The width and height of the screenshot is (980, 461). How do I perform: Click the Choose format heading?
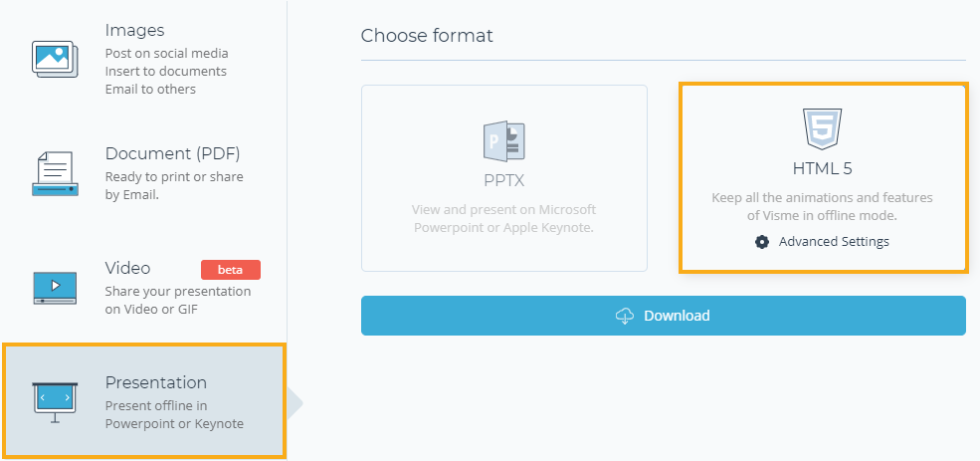pyautogui.click(x=427, y=35)
